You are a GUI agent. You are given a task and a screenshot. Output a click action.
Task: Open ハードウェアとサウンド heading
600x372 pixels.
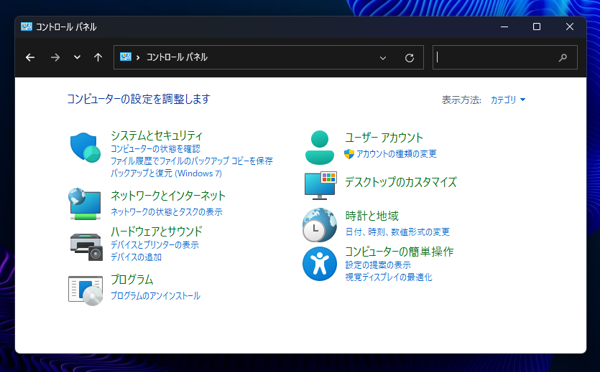[157, 231]
